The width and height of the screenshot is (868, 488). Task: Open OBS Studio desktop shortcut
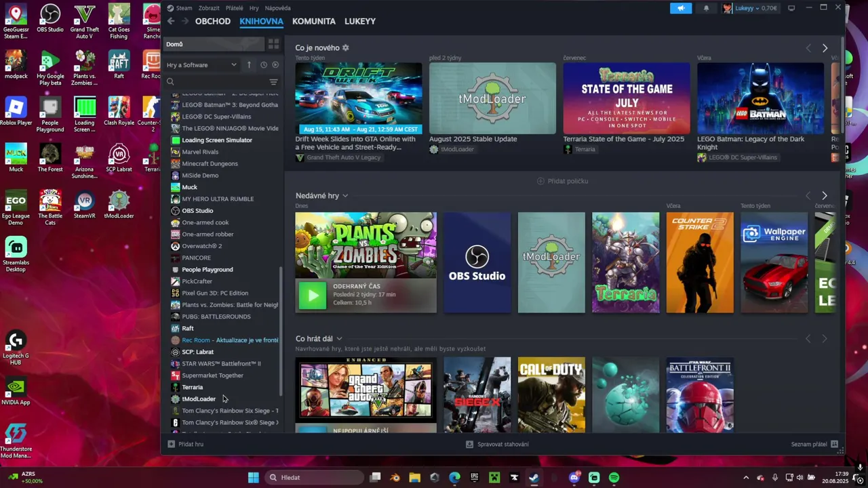(x=50, y=19)
